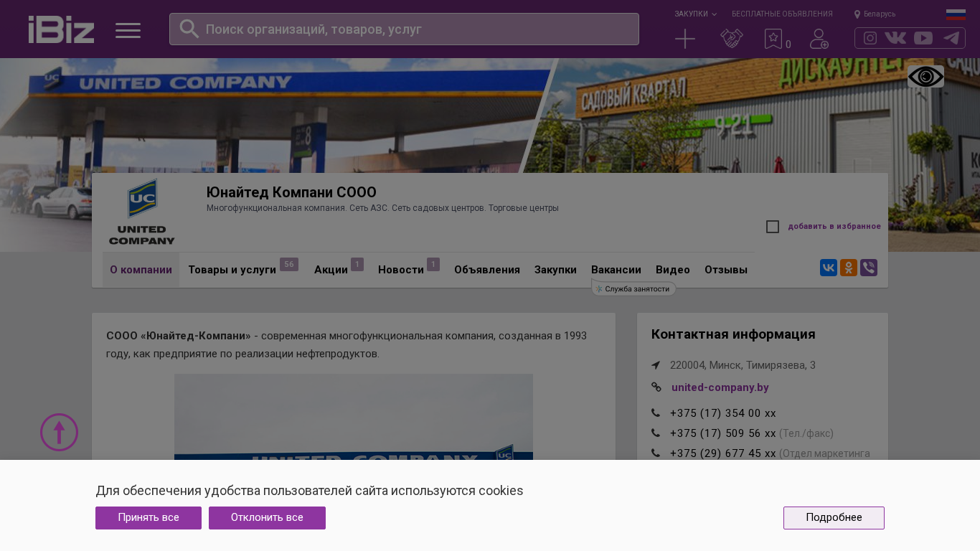Click Контактная информация heading
Image resolution: width=980 pixels, height=551 pixels.
click(733, 334)
